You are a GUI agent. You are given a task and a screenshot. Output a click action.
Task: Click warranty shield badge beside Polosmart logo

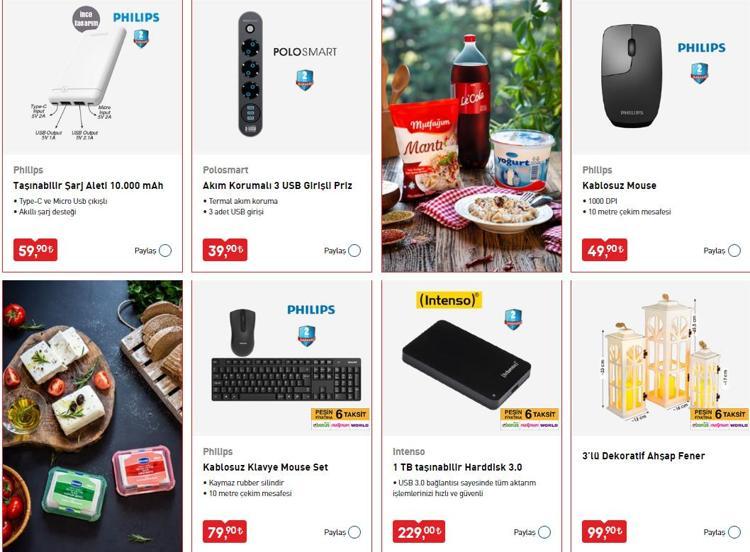coord(305,80)
